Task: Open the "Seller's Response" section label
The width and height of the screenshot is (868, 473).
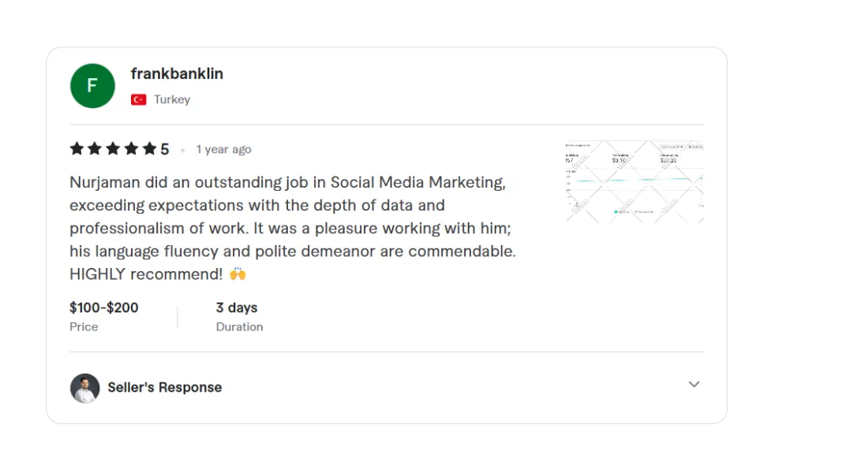Action: 165,387
